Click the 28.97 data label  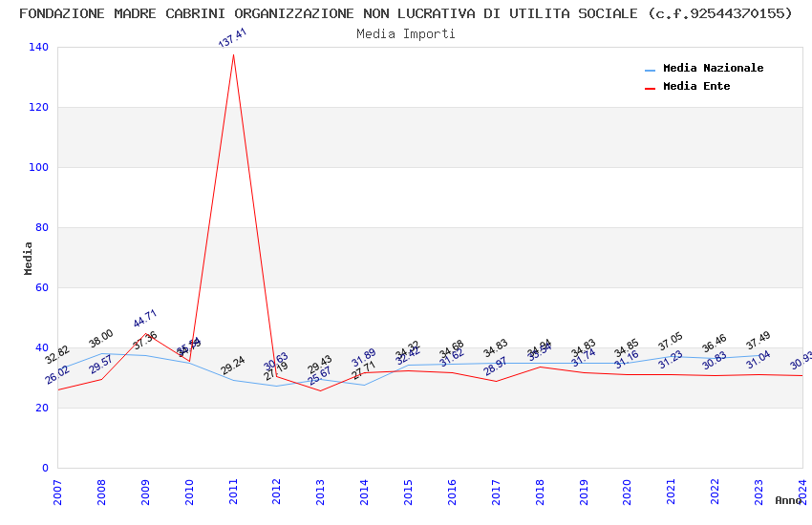click(495, 367)
